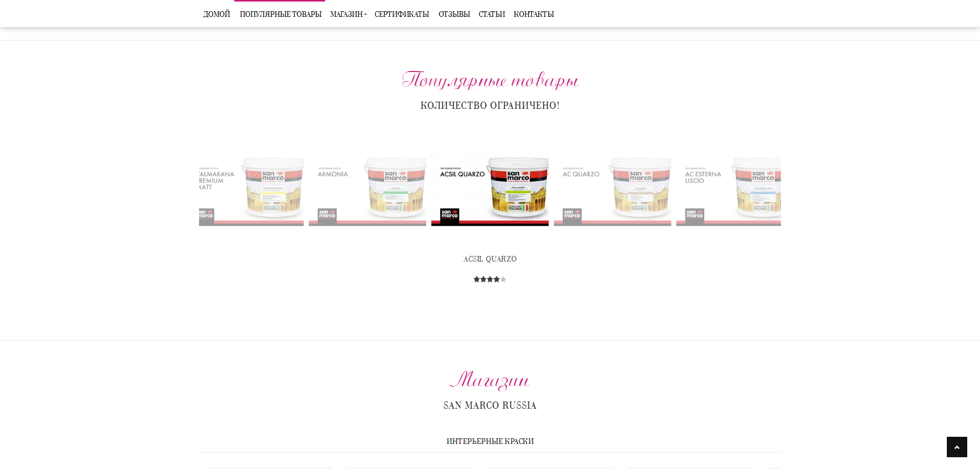Select ПОПУЛЯРНЫЕ ТОВАРЫ in navigation
The width and height of the screenshot is (980, 470).
(280, 14)
